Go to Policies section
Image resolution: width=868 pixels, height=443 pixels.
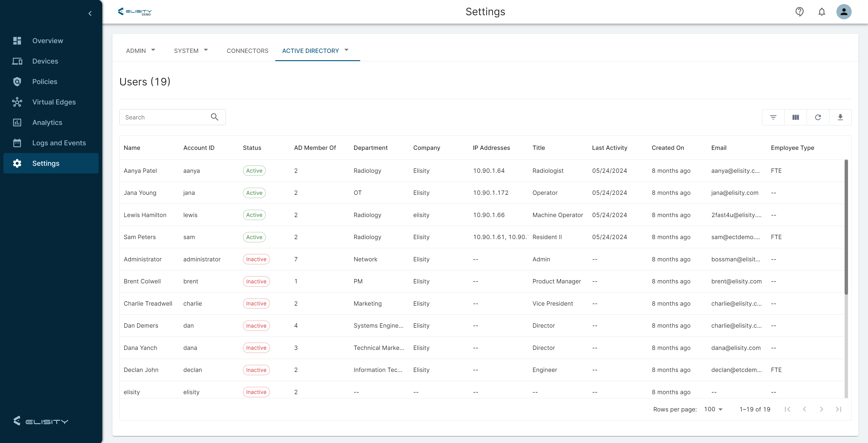(x=45, y=82)
